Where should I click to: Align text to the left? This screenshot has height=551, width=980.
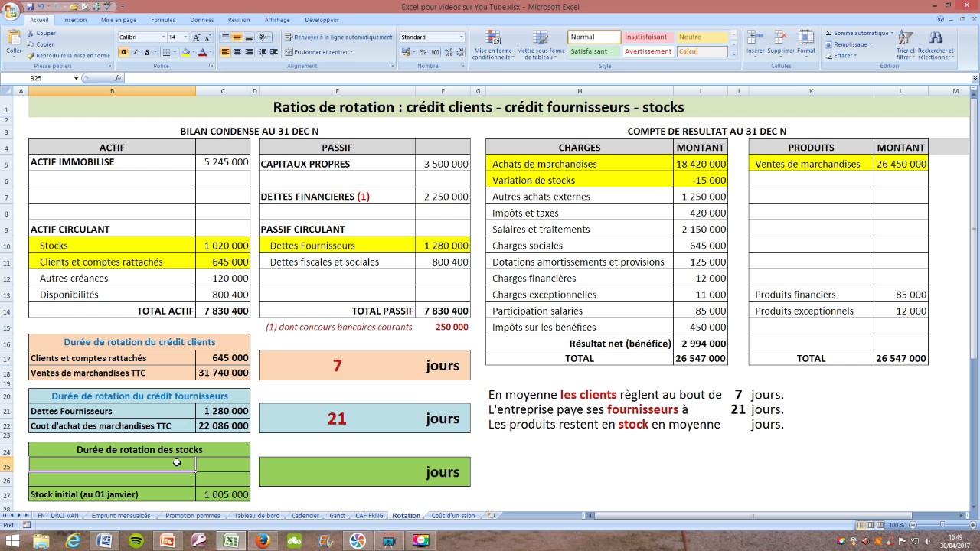pos(226,52)
